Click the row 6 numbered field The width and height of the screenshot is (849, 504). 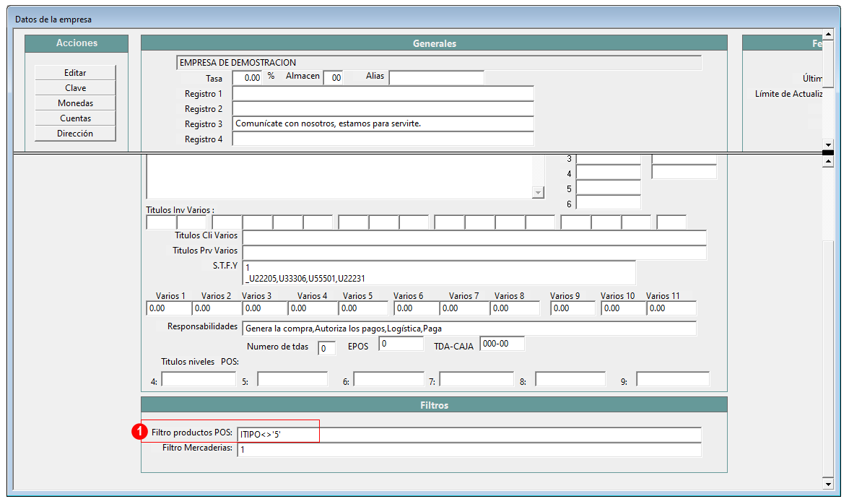608,202
